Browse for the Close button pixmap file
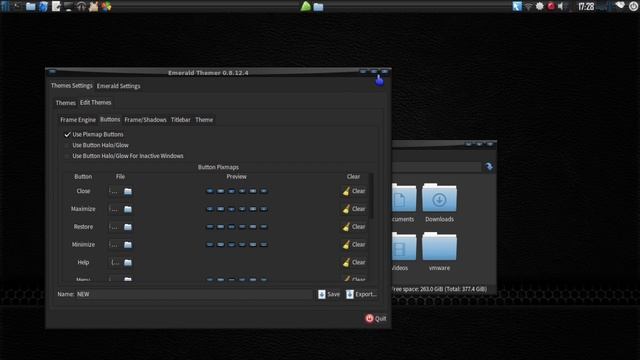This screenshot has width=640, height=360. tap(128, 191)
